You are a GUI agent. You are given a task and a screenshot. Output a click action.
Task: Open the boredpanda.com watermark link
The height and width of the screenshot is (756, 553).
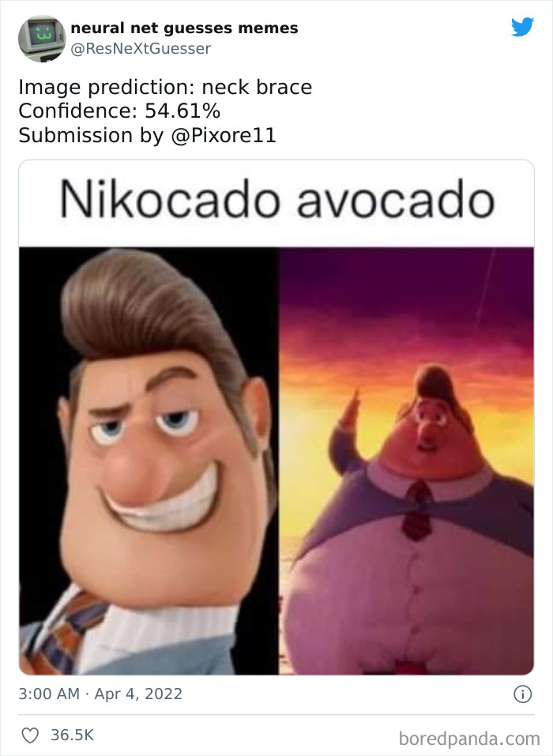pos(469,739)
